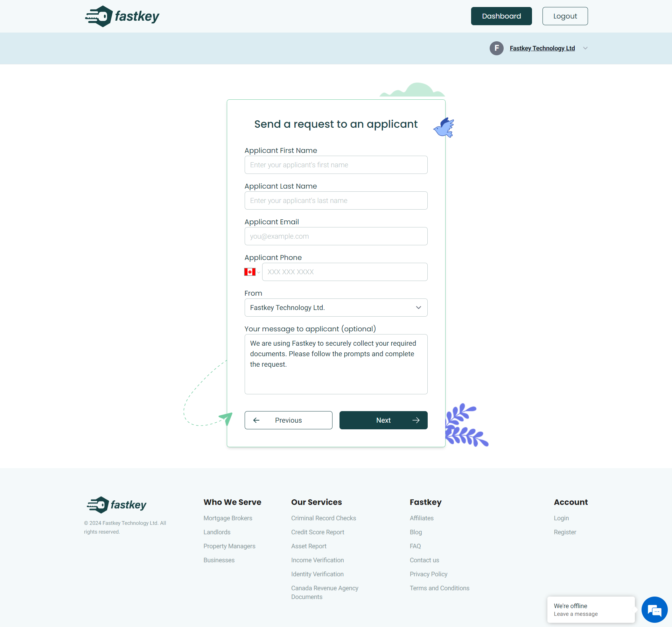Click inside the message to applicant textbox
Screen dimensions: 672x627
pyautogui.click(x=336, y=364)
